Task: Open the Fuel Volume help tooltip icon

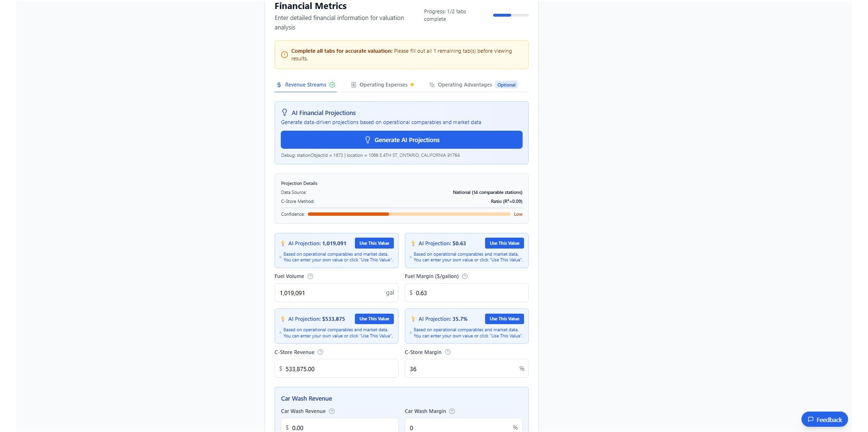Action: tap(310, 276)
